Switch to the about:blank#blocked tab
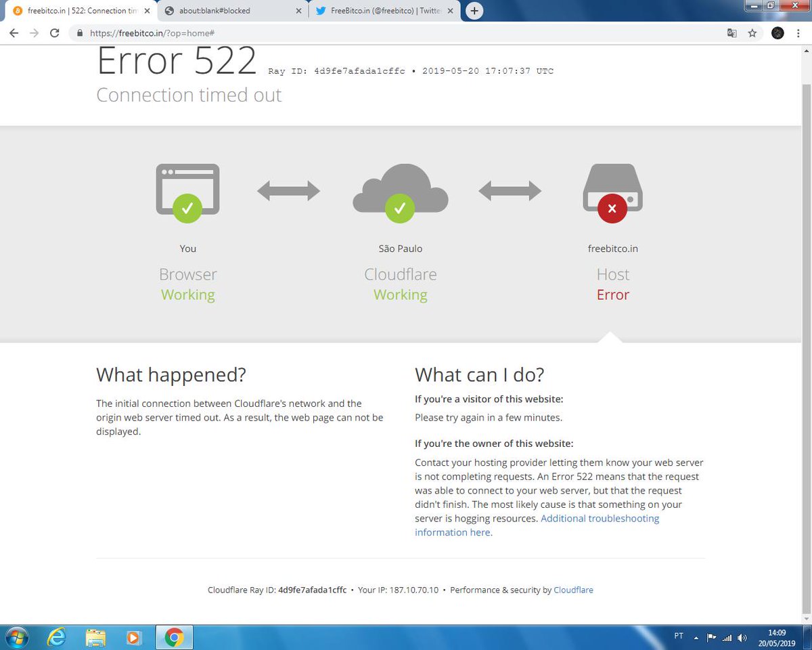 (x=233, y=11)
